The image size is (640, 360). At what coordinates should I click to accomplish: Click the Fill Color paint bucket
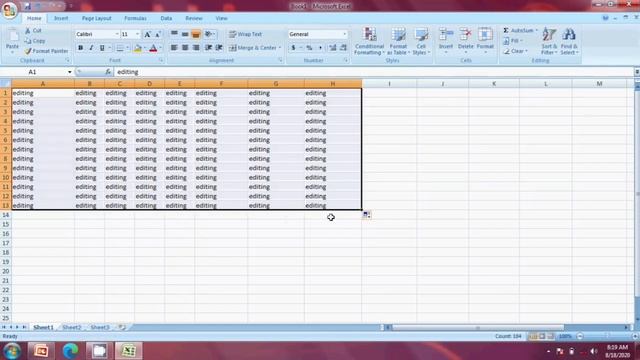138,48
